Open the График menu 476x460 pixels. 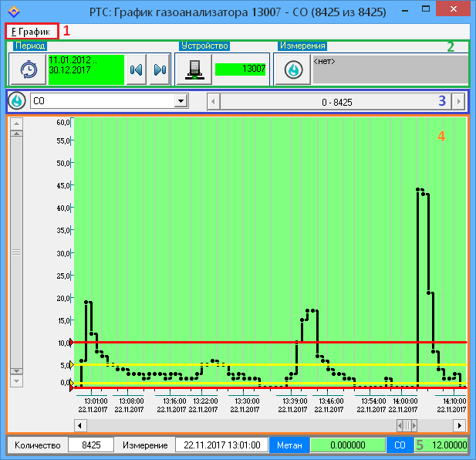coord(32,32)
